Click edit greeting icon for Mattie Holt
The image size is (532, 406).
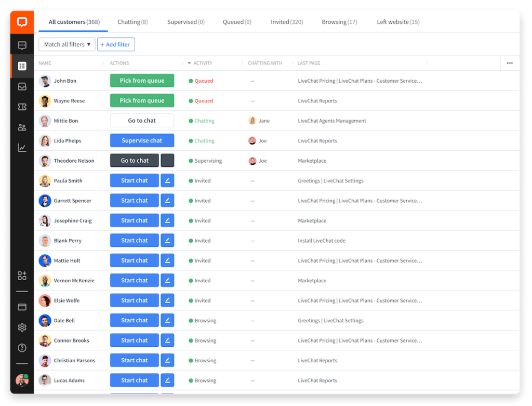click(167, 260)
